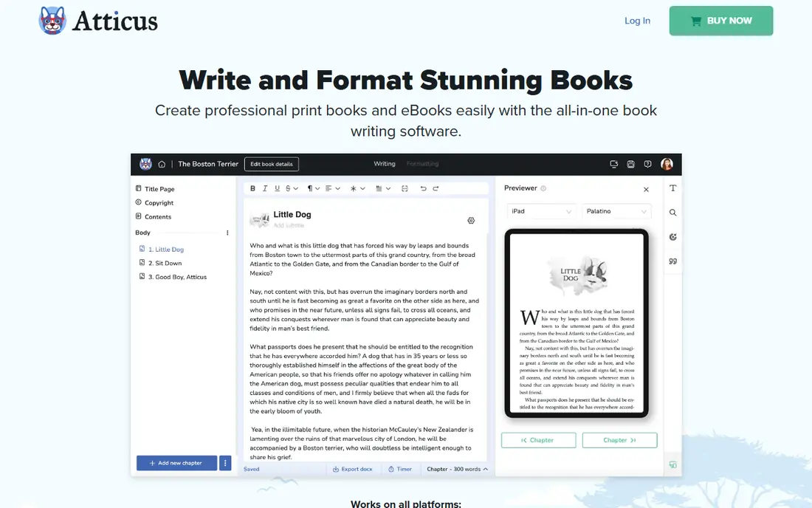
Task: Toggle strikethrough formatting
Action: tap(289, 188)
